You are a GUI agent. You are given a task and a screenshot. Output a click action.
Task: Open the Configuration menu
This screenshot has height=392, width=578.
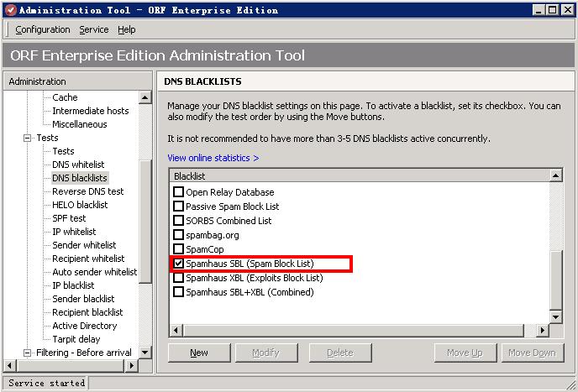coord(42,29)
